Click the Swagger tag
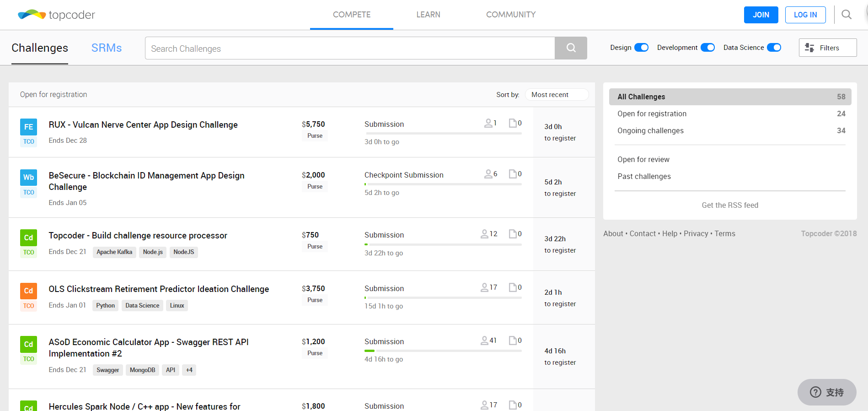The width and height of the screenshot is (868, 411). click(108, 370)
